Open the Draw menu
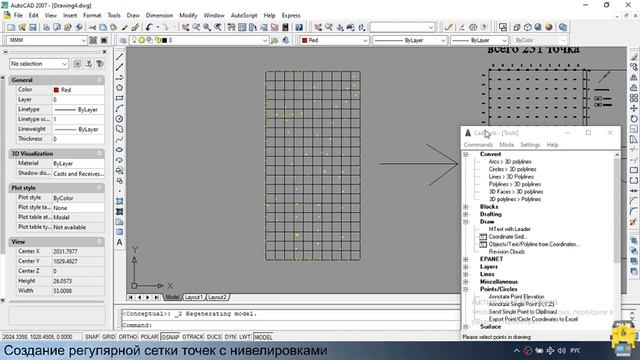The width and height of the screenshot is (640, 360). coord(133,15)
